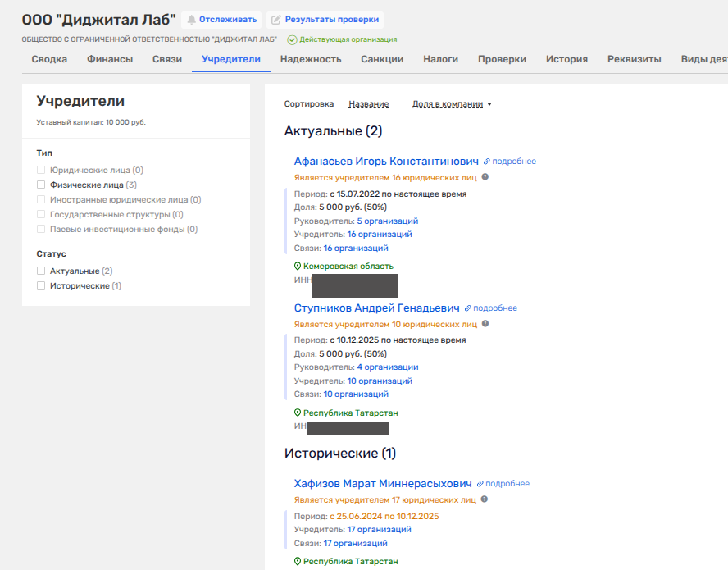This screenshot has height=570, width=728.
Task: Open the История tab
Action: click(566, 59)
